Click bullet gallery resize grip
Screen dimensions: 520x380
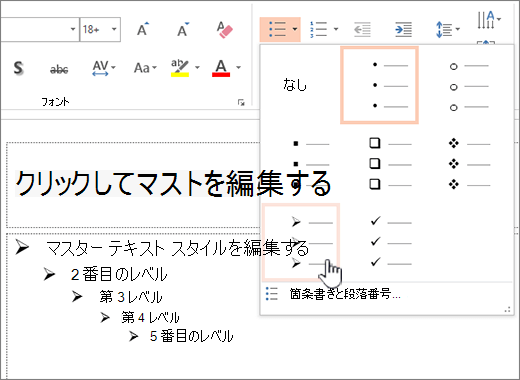(508, 310)
